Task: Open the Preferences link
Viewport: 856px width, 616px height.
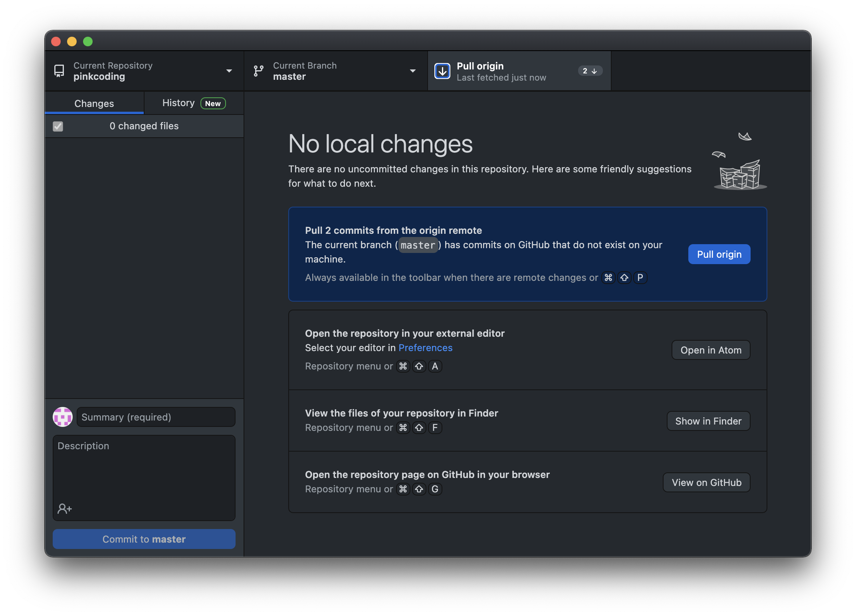Action: click(425, 348)
